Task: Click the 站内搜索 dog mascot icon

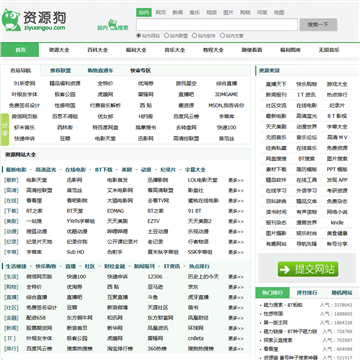Action: pos(113,25)
